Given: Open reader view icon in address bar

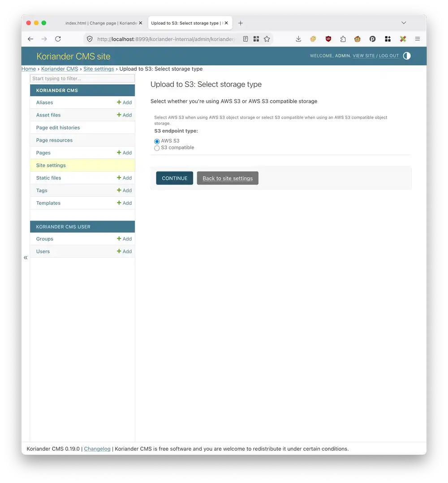Looking at the screenshot, I should pos(246,39).
